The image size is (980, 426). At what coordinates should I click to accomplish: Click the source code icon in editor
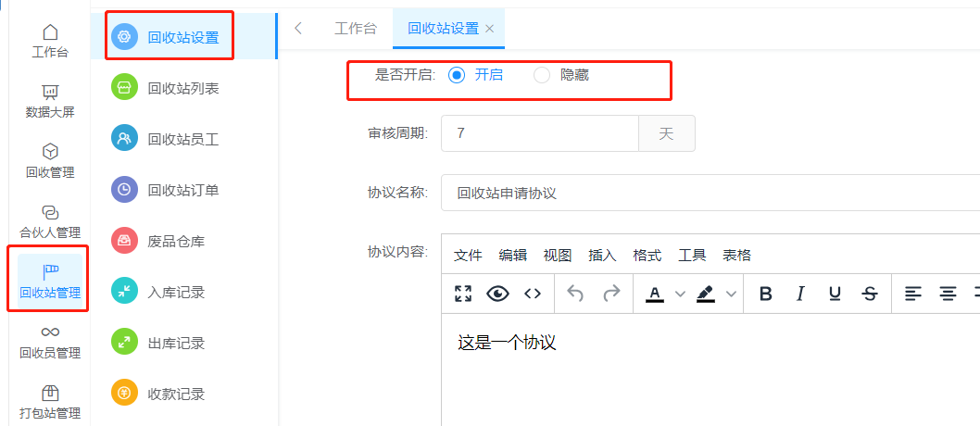533,294
